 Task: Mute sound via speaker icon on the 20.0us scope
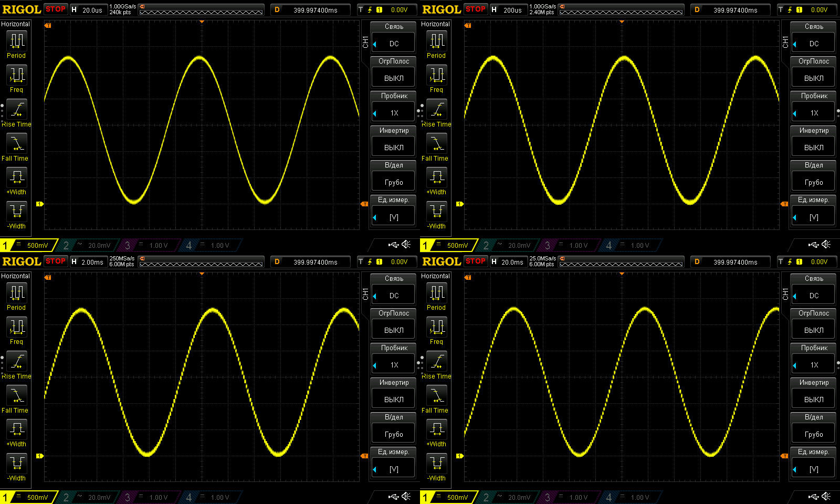(x=406, y=245)
